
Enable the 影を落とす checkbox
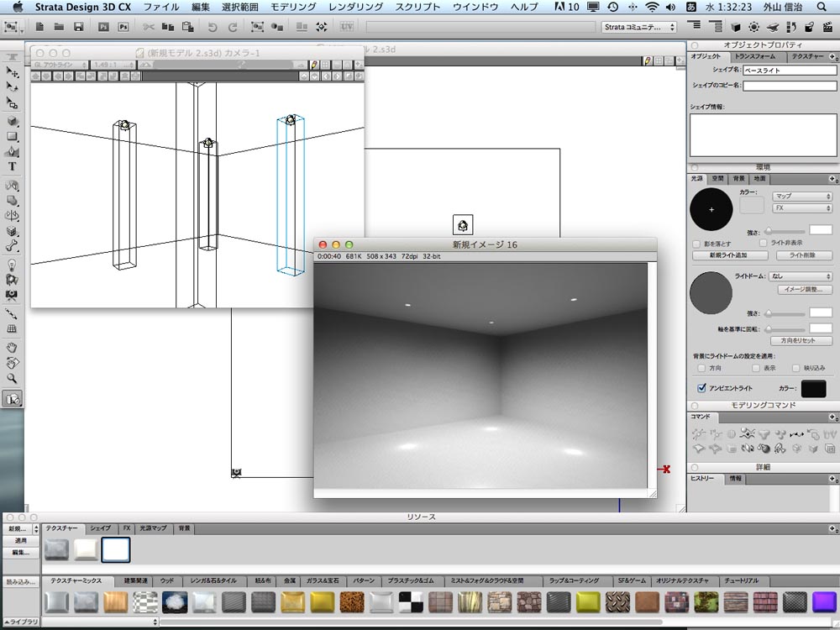coord(696,243)
